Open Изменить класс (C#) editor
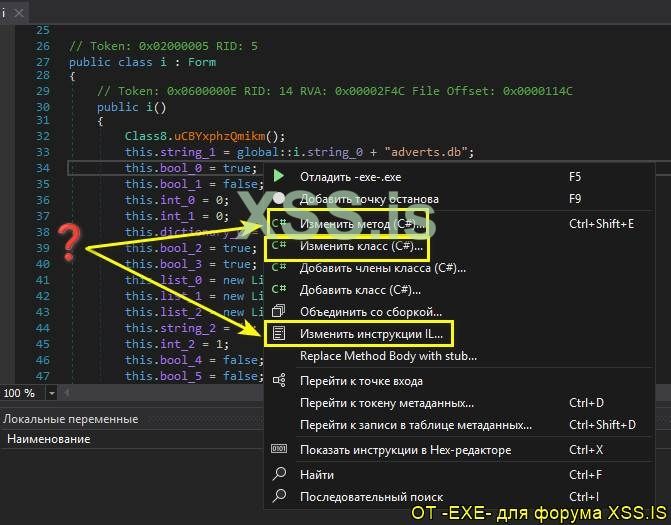Image resolution: width=671 pixels, height=525 pixels. tap(459, 246)
